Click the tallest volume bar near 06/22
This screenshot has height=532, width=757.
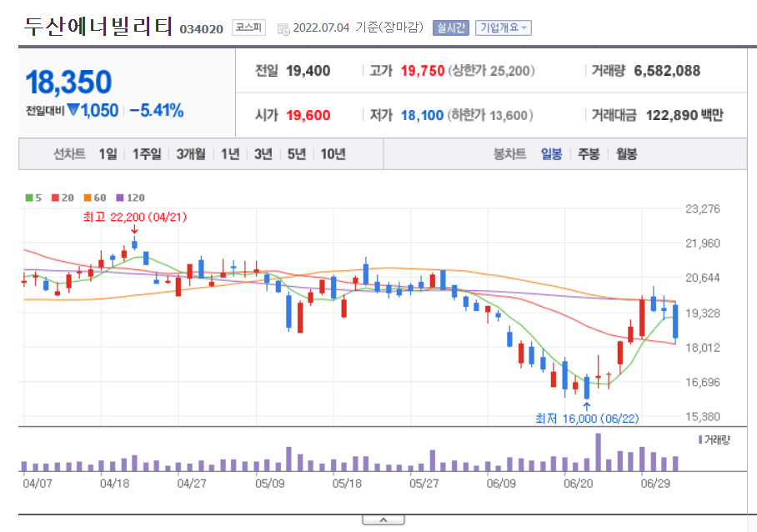pyautogui.click(x=598, y=452)
